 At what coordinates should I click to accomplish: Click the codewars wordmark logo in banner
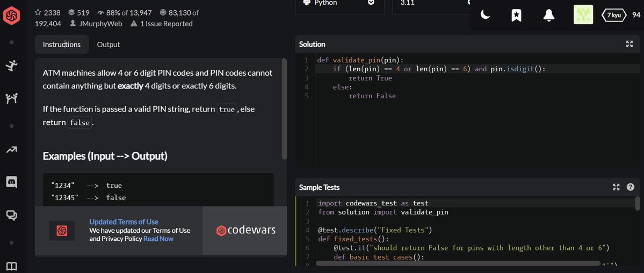tap(245, 231)
